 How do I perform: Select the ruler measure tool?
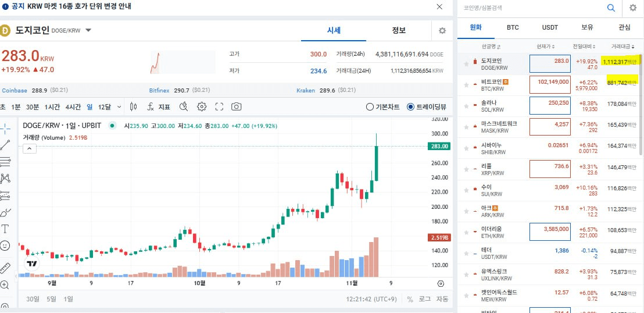coord(5,268)
